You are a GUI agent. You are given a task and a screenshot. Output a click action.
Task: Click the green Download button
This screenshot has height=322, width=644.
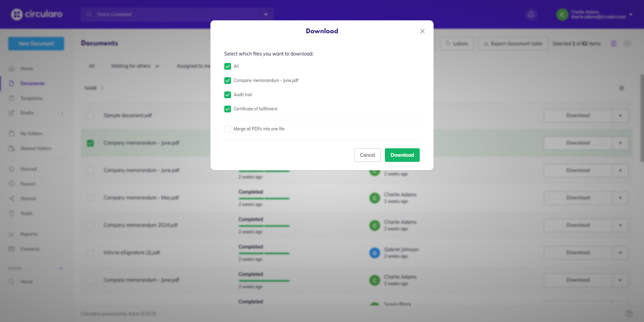point(402,155)
